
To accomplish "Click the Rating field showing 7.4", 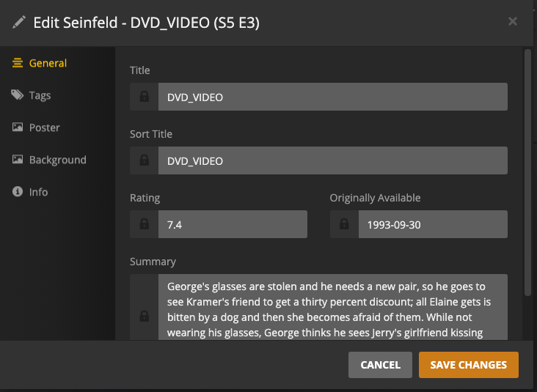I will 233,224.
